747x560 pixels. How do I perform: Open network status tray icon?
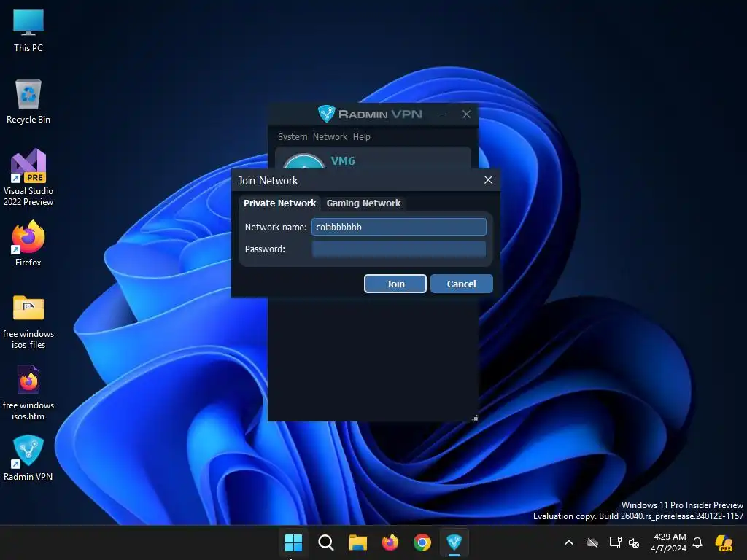(615, 542)
